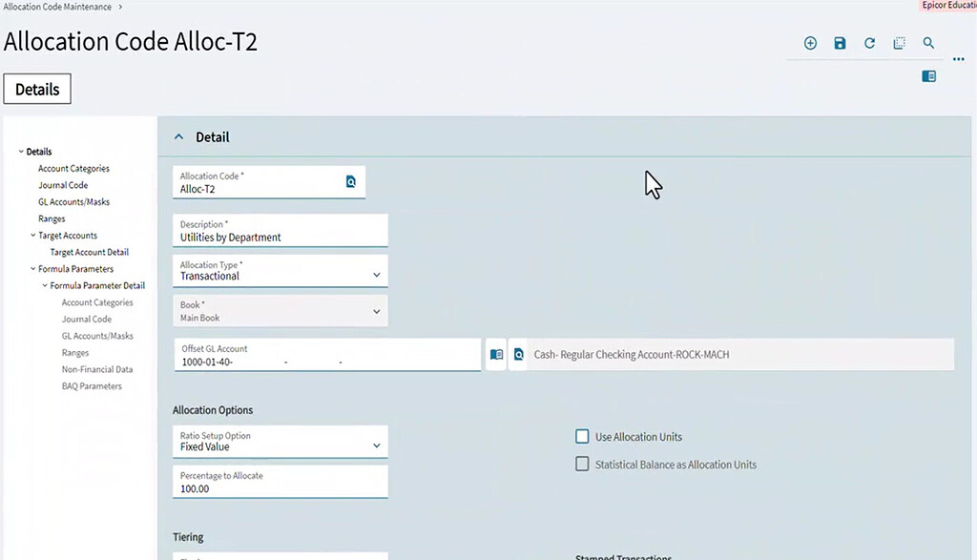
Task: Click the search icon in the toolbar
Action: (x=929, y=42)
